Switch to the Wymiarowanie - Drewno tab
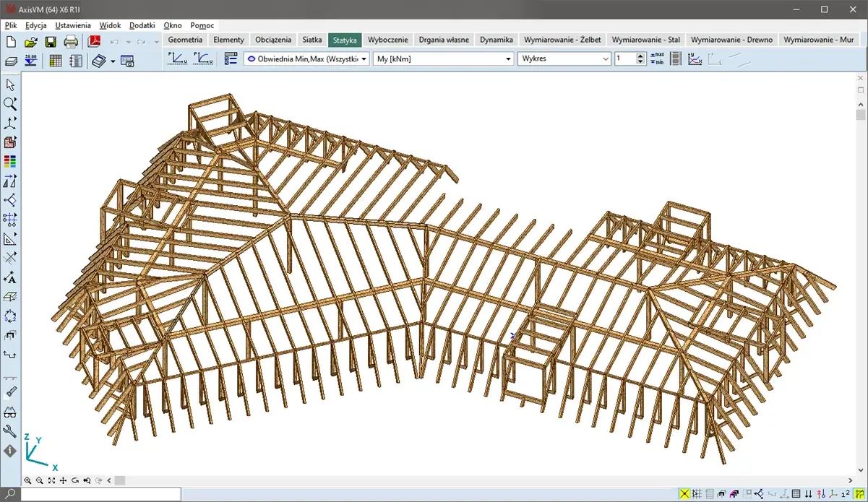The width and height of the screenshot is (868, 502). 731,40
